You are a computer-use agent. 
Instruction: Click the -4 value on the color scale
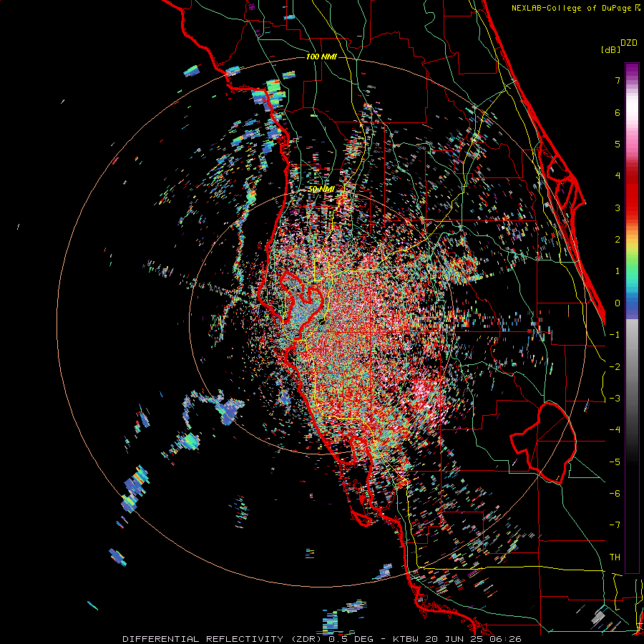click(615, 430)
